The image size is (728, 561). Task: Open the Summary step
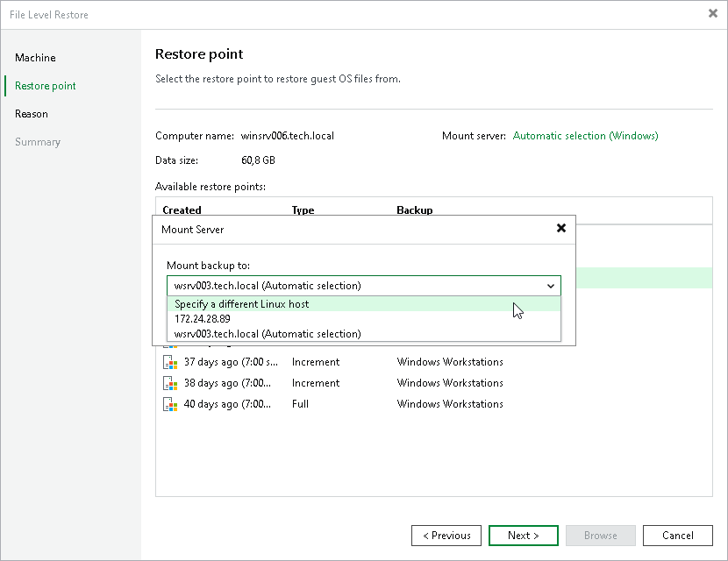pos(38,142)
